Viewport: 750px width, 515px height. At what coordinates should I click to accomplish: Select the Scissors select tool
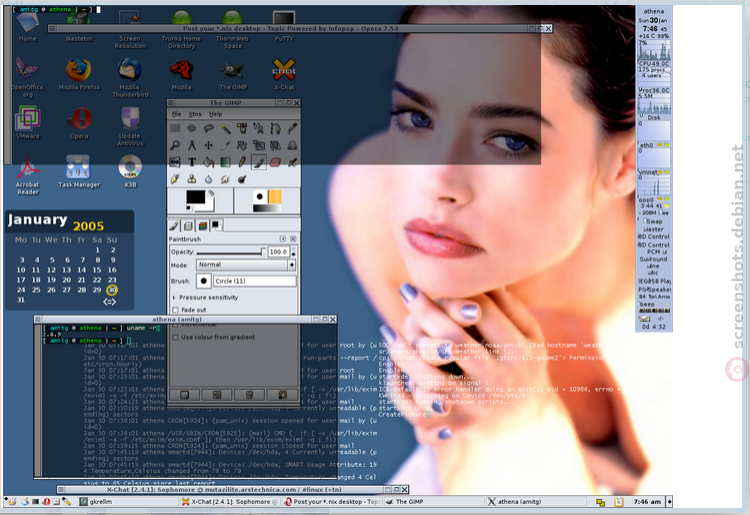[x=259, y=128]
